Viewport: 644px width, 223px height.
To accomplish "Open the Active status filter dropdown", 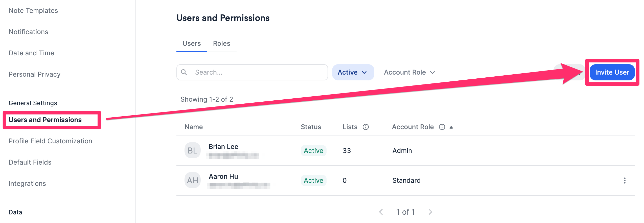I will (353, 72).
